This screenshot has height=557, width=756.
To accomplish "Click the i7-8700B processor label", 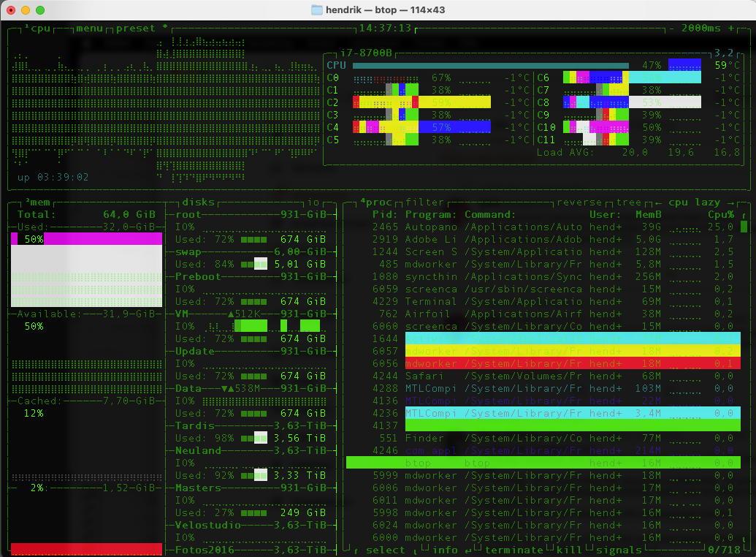I will [x=367, y=53].
